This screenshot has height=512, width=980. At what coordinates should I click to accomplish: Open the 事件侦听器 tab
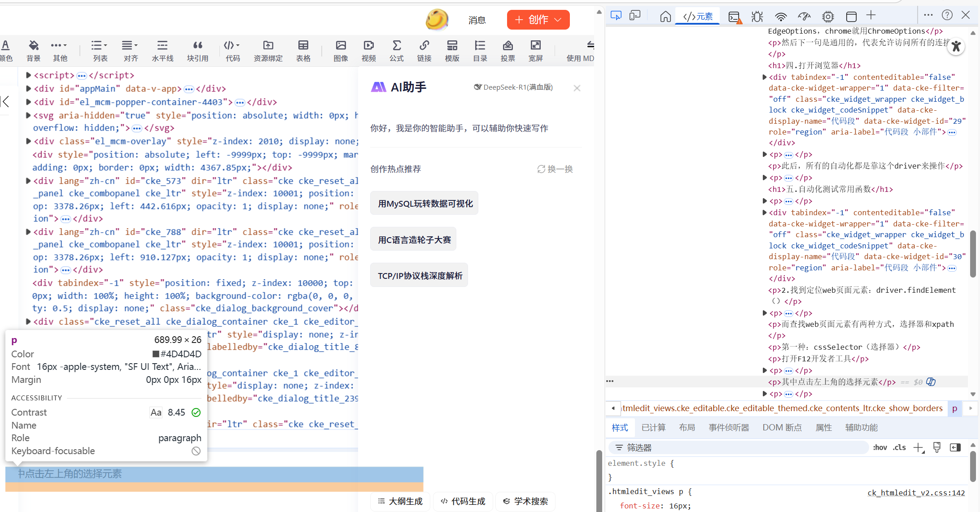pyautogui.click(x=729, y=428)
